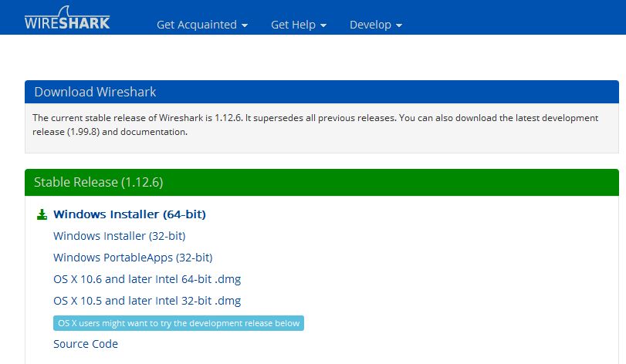Click the caret next to Get Acquainted
Viewport: 626px width, 364px height.
(x=245, y=25)
